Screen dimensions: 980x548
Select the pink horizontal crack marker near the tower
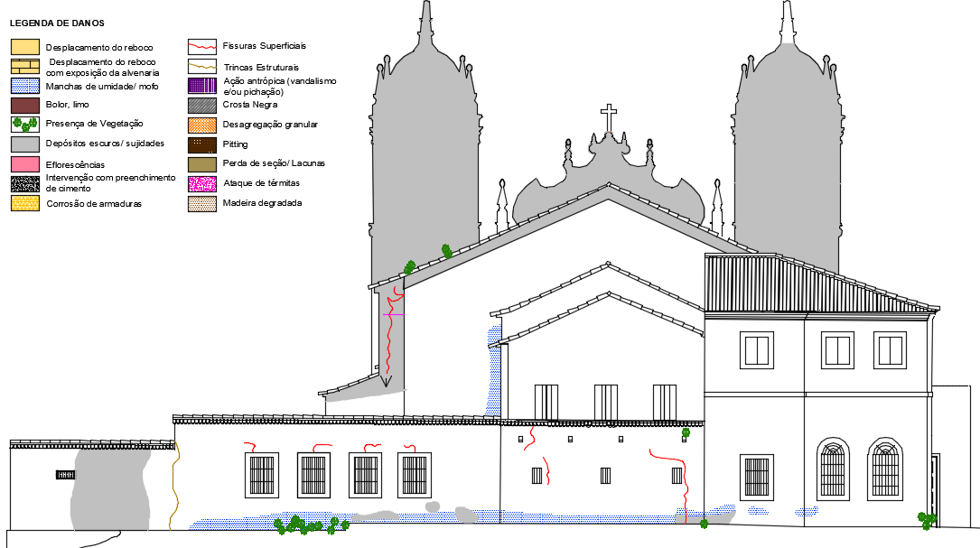pos(393,312)
